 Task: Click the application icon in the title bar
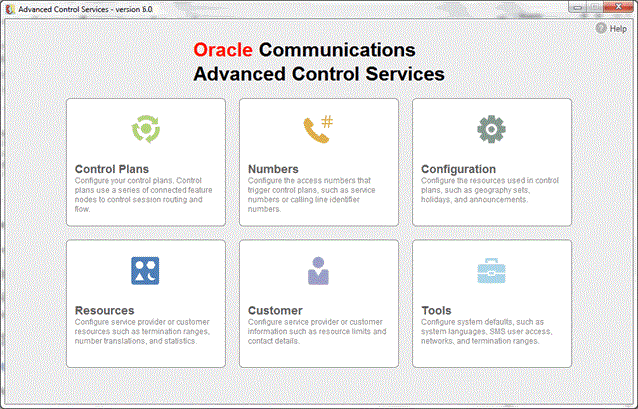pyautogui.click(x=10, y=9)
